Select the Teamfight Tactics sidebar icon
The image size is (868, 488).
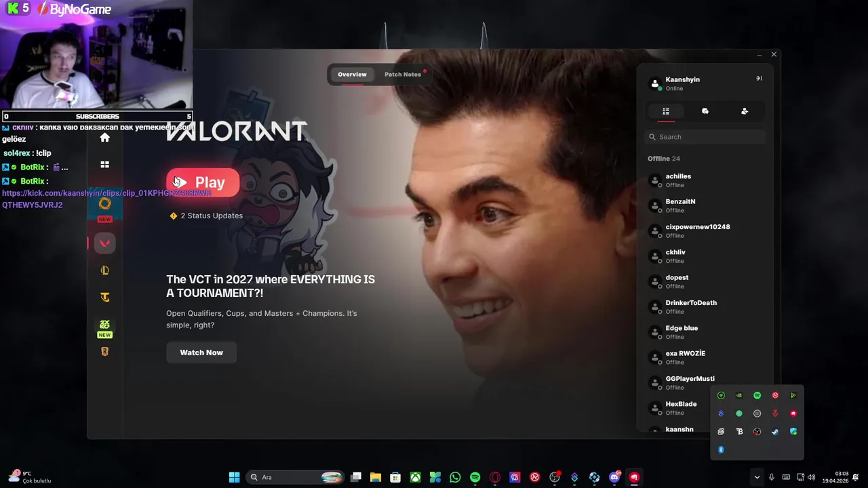coord(104,297)
